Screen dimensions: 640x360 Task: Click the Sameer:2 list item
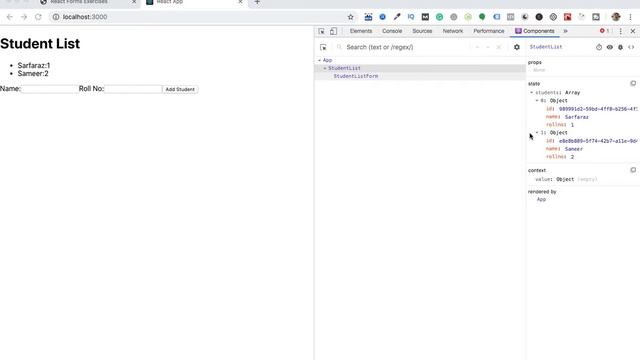coord(33,73)
